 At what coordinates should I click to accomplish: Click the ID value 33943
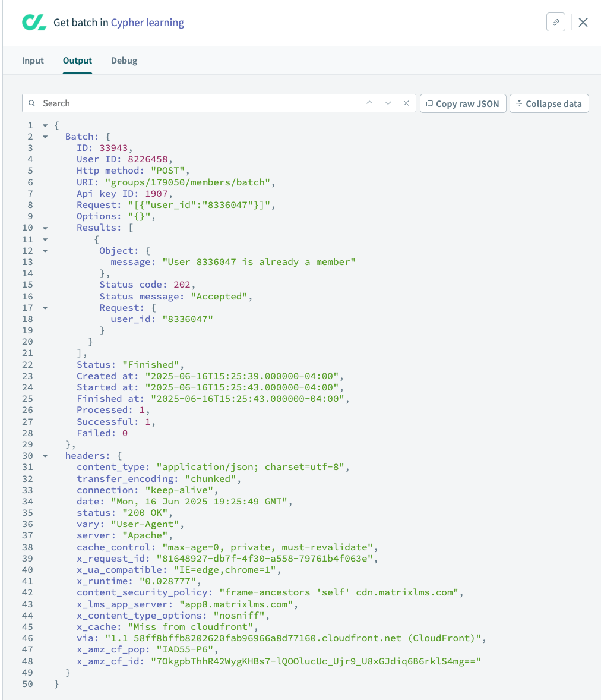pyautogui.click(x=113, y=148)
